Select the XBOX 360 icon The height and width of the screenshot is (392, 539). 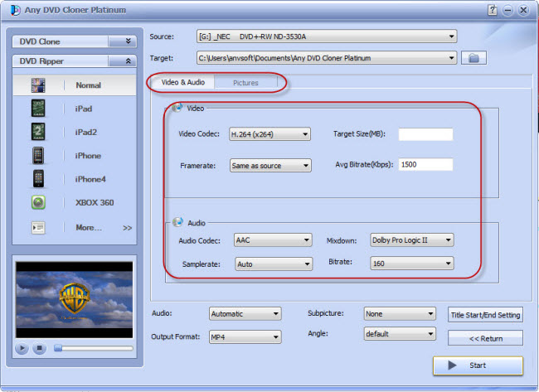pos(38,202)
